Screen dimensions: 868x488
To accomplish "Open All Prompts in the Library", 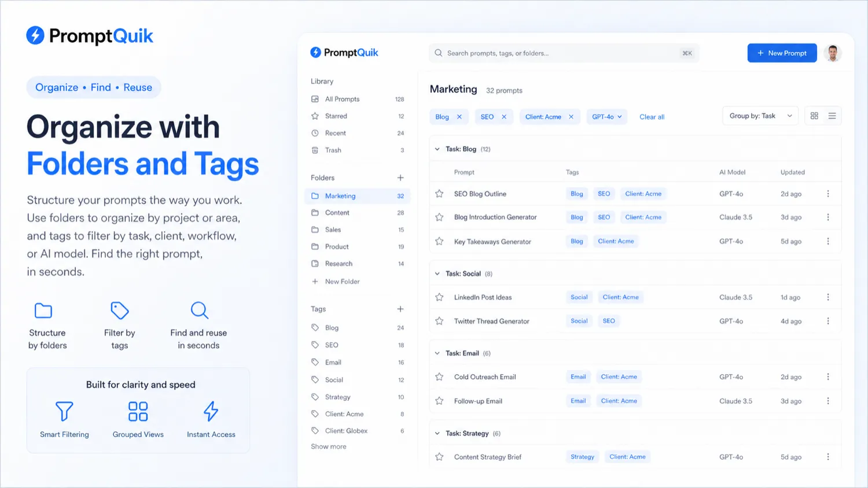I will coord(357,99).
